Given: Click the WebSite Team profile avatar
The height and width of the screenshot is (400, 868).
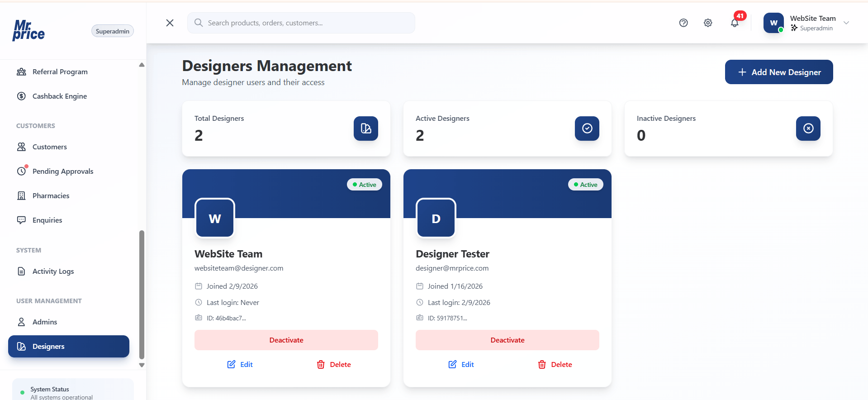Looking at the screenshot, I should click(x=773, y=23).
